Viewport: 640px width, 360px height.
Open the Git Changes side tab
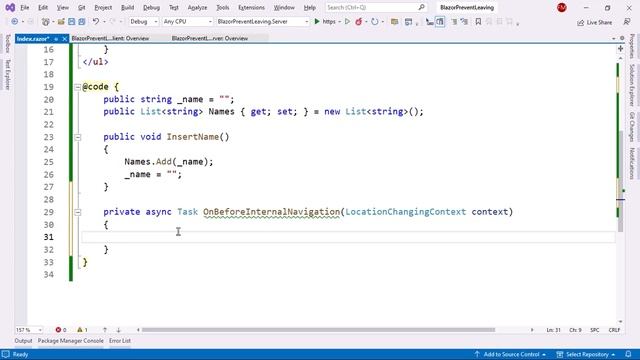pyautogui.click(x=631, y=126)
